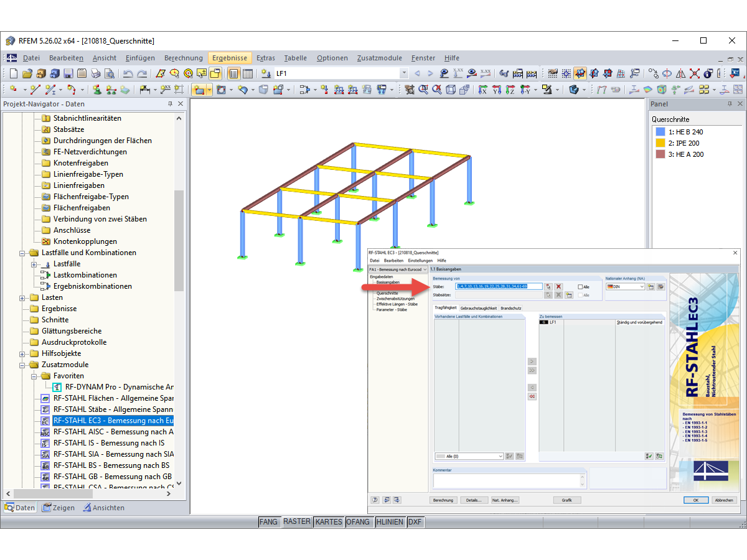Open the DIN national annex dropdown

coord(642,287)
